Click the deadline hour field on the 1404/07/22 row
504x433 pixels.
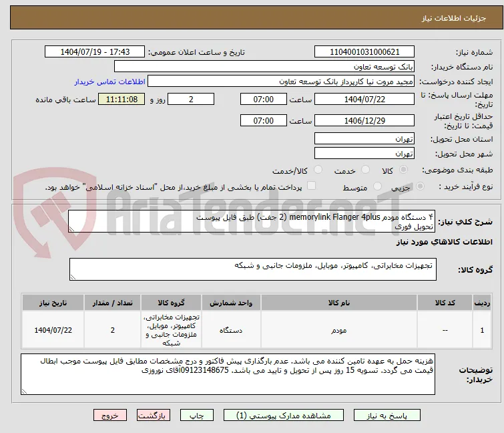(263, 99)
